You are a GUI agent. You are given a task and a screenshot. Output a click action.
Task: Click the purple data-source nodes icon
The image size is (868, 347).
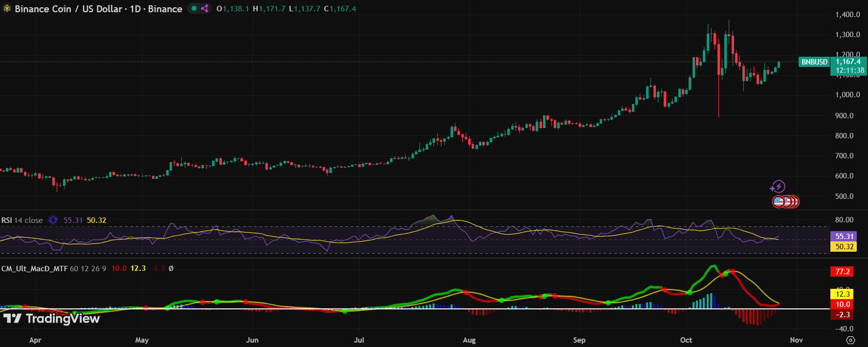[205, 9]
